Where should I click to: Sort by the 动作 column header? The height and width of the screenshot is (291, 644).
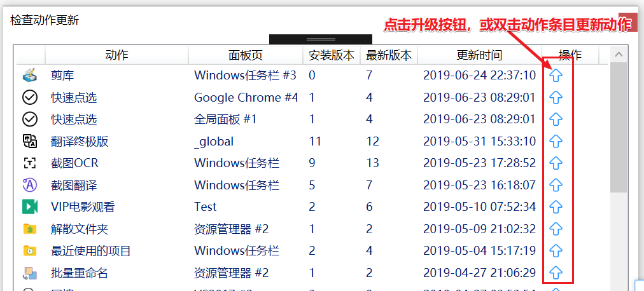(116, 55)
